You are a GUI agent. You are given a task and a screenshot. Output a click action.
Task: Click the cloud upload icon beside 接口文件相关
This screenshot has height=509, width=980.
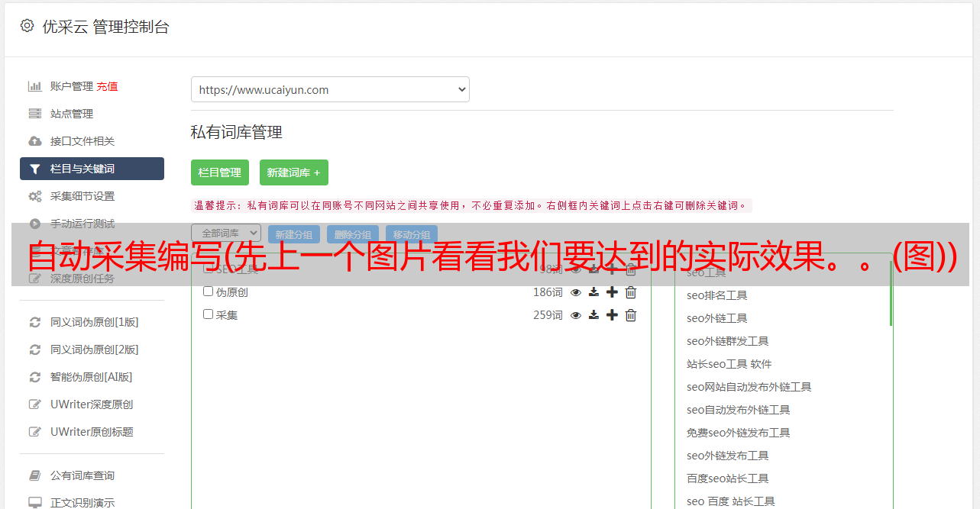click(x=35, y=141)
